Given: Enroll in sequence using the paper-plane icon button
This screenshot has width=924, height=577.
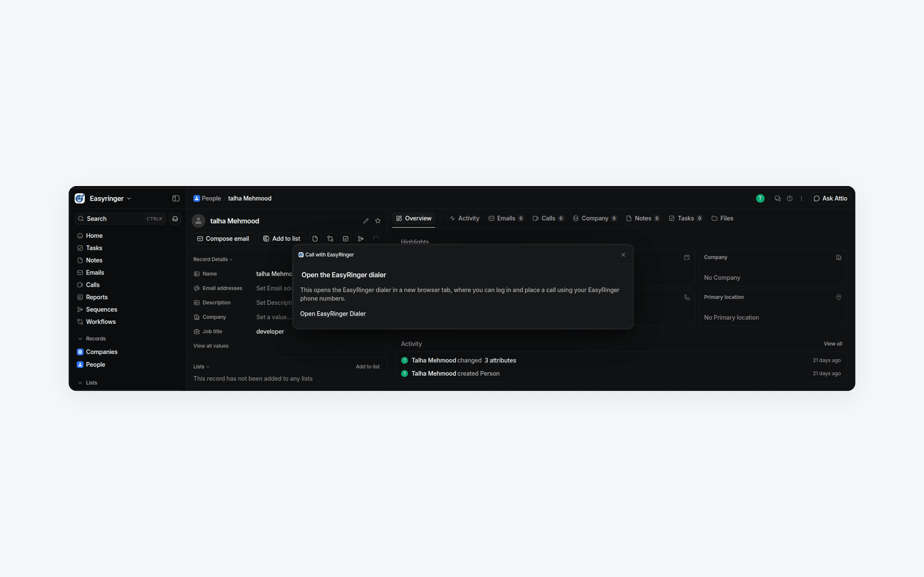Looking at the screenshot, I should 361,239.
